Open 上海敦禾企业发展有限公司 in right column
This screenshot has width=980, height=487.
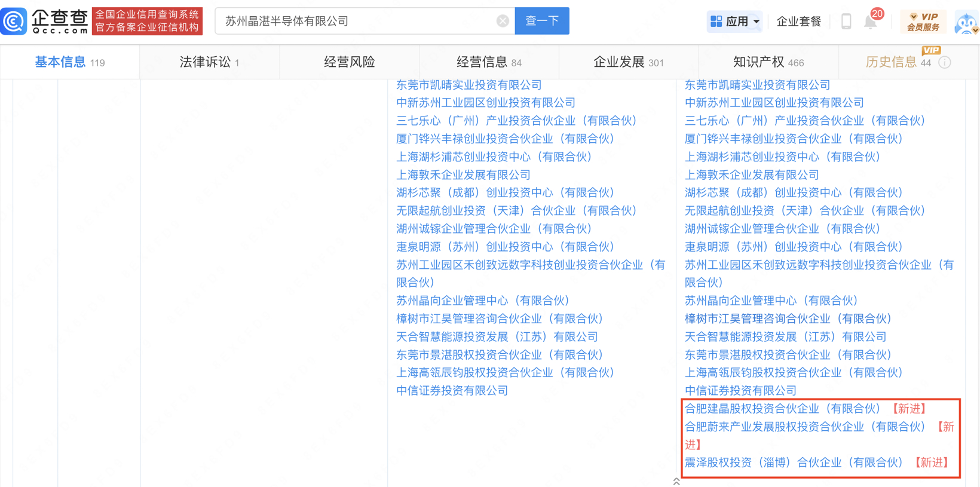coord(752,174)
